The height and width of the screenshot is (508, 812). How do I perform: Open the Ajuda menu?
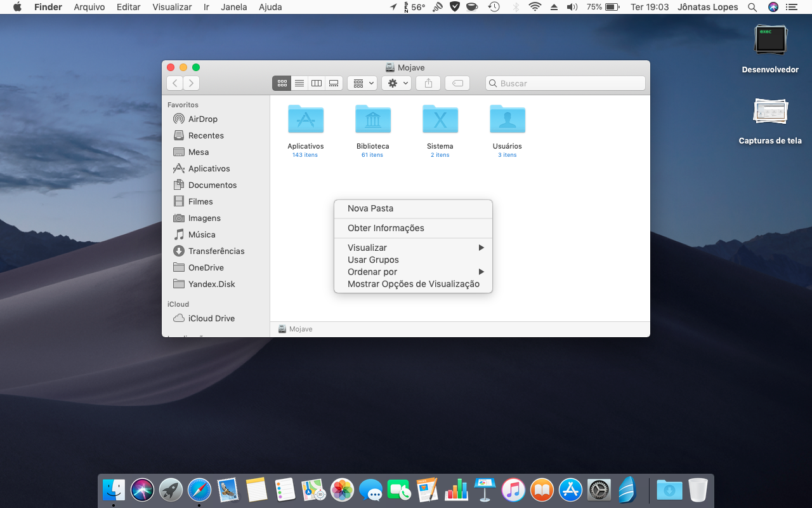270,7
